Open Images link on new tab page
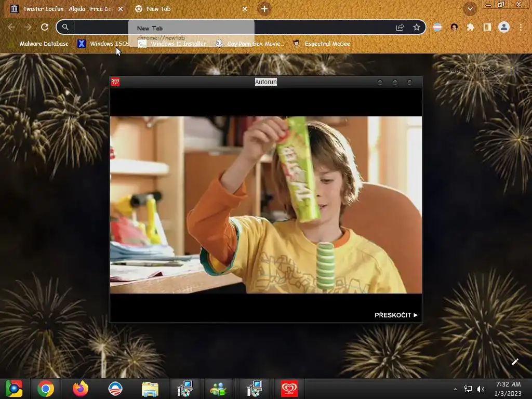 click(485, 70)
